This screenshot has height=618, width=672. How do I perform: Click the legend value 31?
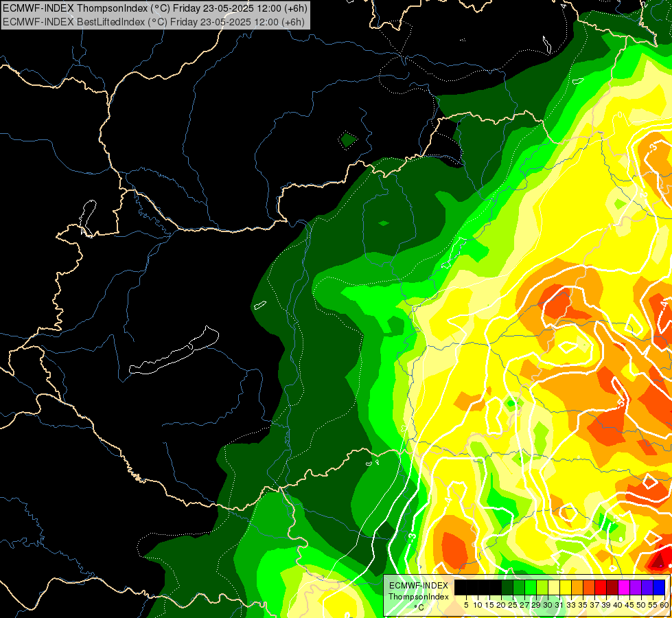pyautogui.click(x=559, y=605)
